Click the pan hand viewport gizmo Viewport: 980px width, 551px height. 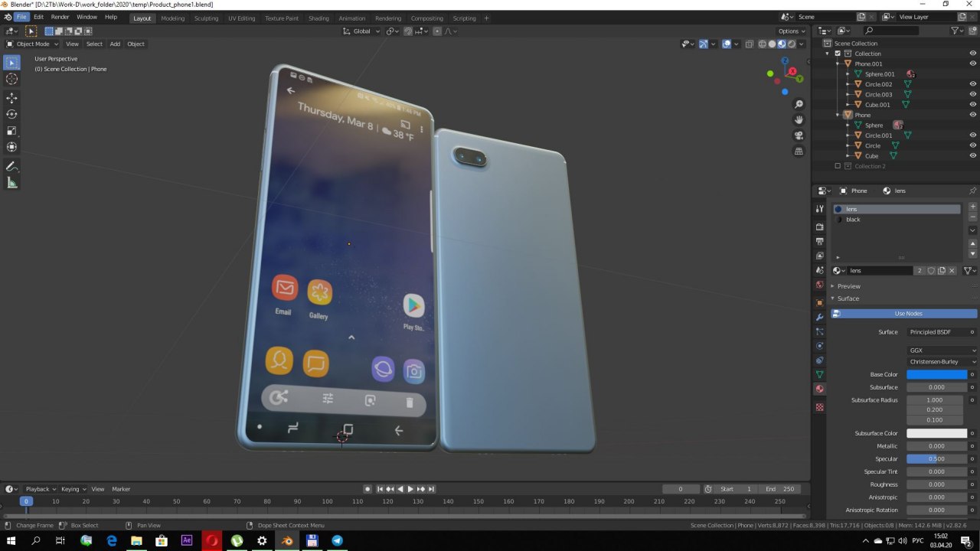pyautogui.click(x=799, y=120)
